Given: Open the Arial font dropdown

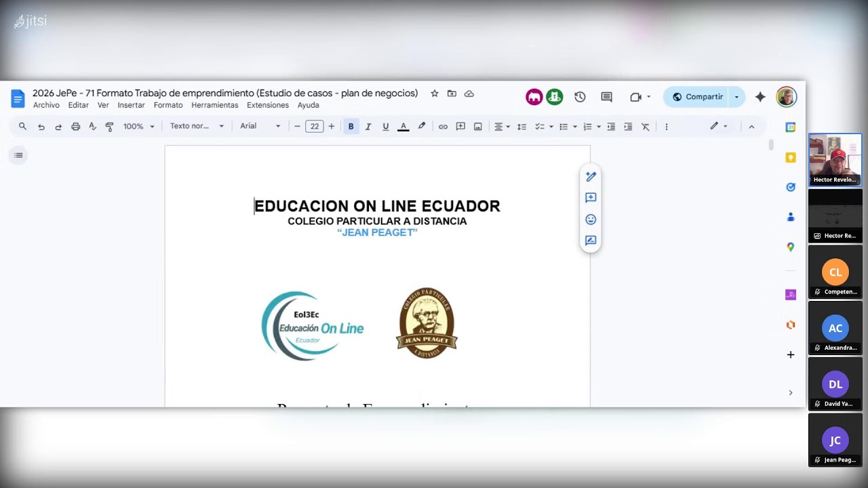Looking at the screenshot, I should click(260, 126).
